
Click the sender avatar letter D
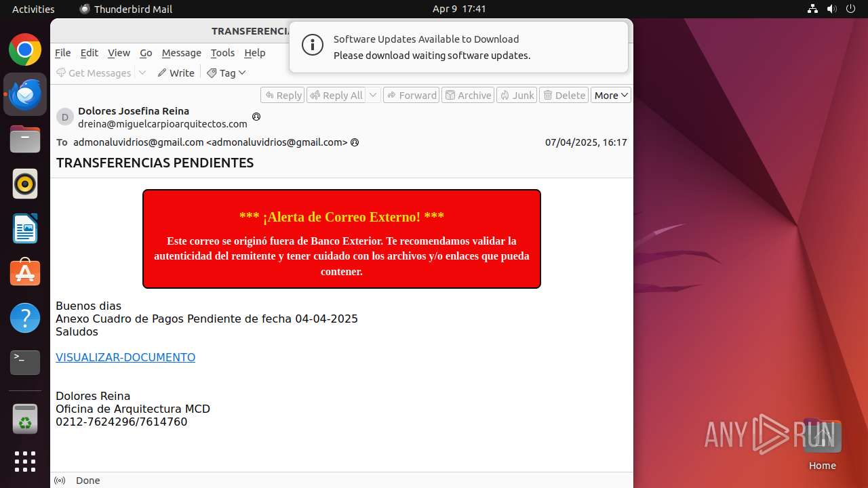click(65, 117)
